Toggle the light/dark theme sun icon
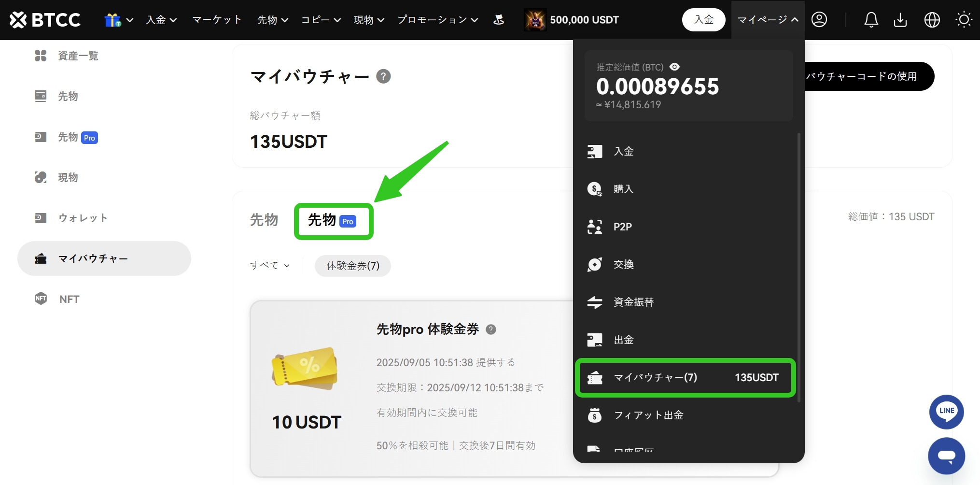Viewport: 980px width, 485px height. (964, 20)
